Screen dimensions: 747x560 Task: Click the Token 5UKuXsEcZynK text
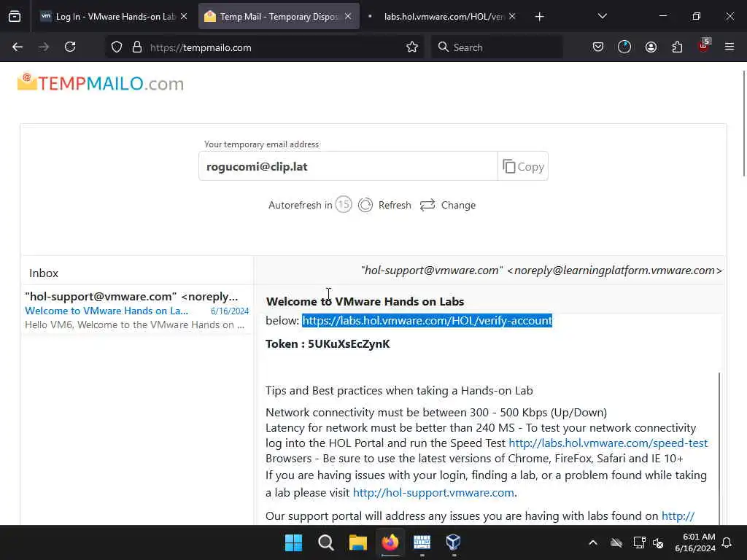click(328, 344)
